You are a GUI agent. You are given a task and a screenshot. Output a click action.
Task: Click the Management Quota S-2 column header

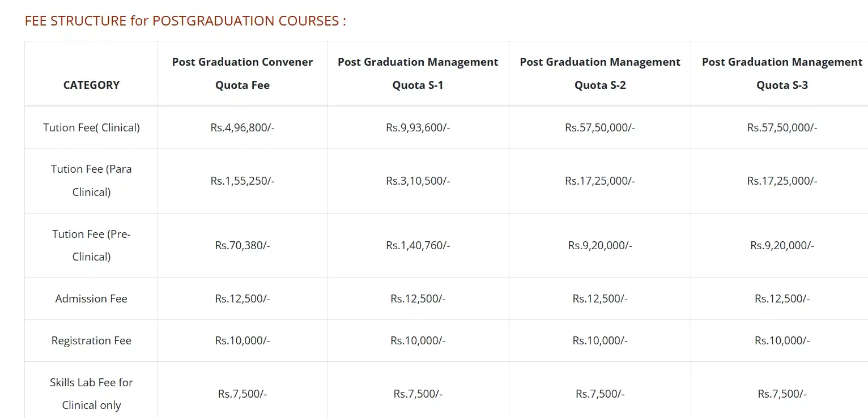600,74
